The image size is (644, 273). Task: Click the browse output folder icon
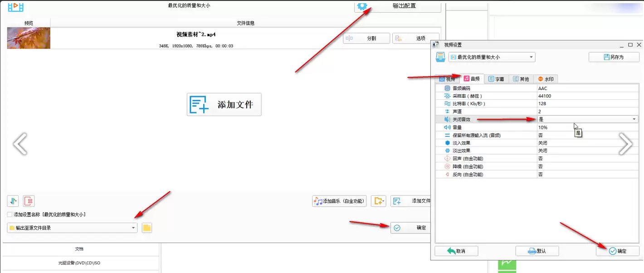pos(147,228)
